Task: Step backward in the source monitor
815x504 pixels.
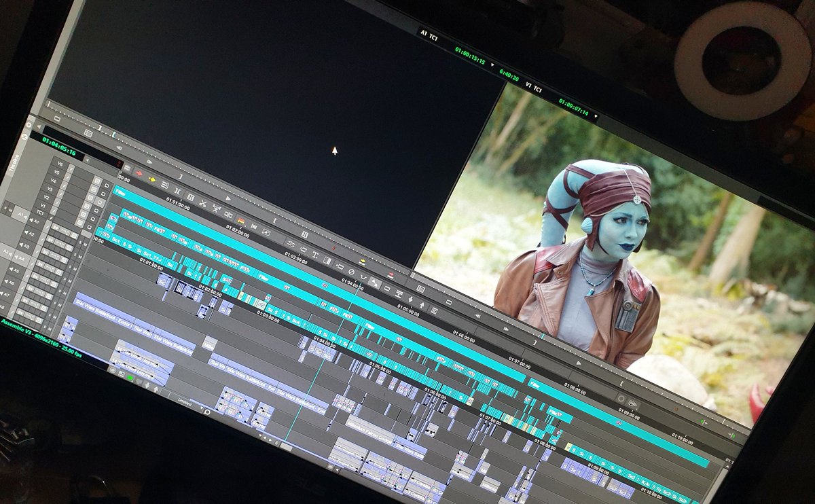Action: (119, 148)
